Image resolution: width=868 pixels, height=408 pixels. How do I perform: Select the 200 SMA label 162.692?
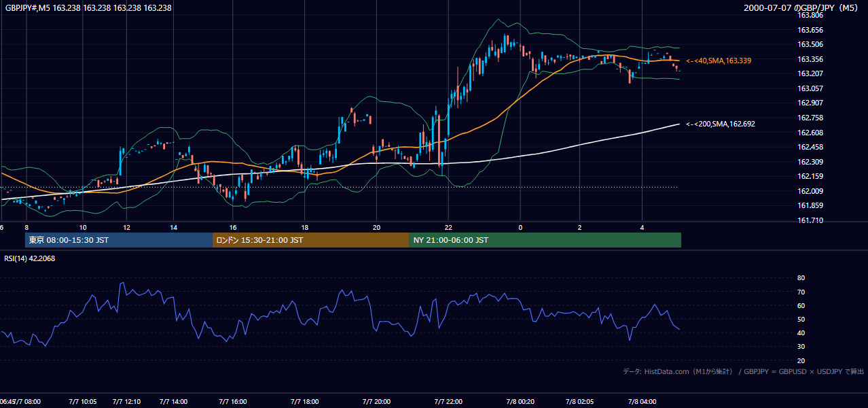tap(721, 124)
